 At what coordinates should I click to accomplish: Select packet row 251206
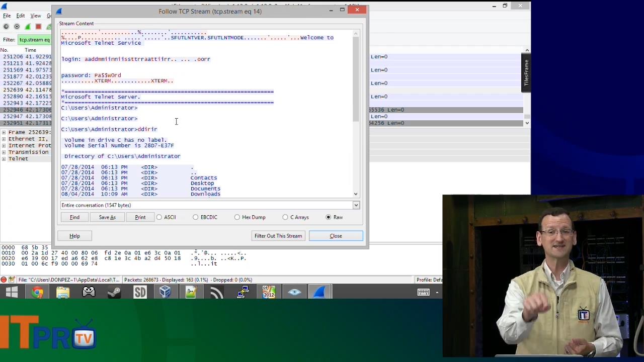(26, 57)
